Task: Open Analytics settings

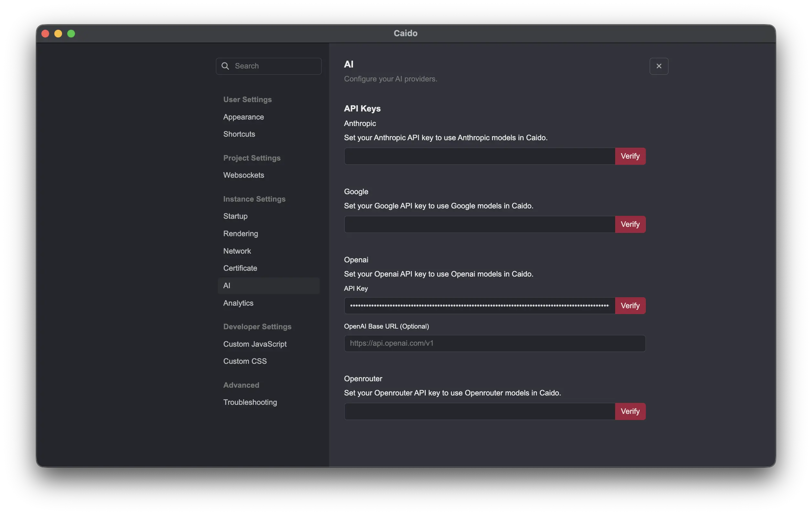Action: click(x=238, y=303)
